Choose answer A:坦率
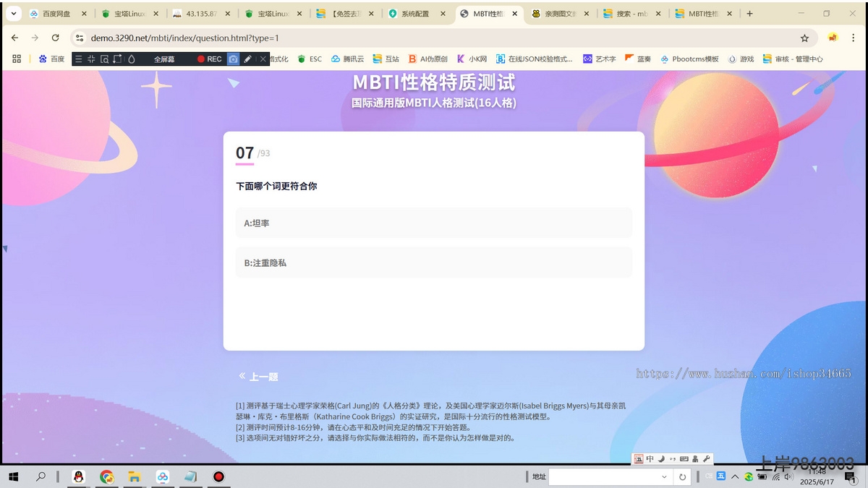Image resolution: width=868 pixels, height=488 pixels. click(433, 223)
